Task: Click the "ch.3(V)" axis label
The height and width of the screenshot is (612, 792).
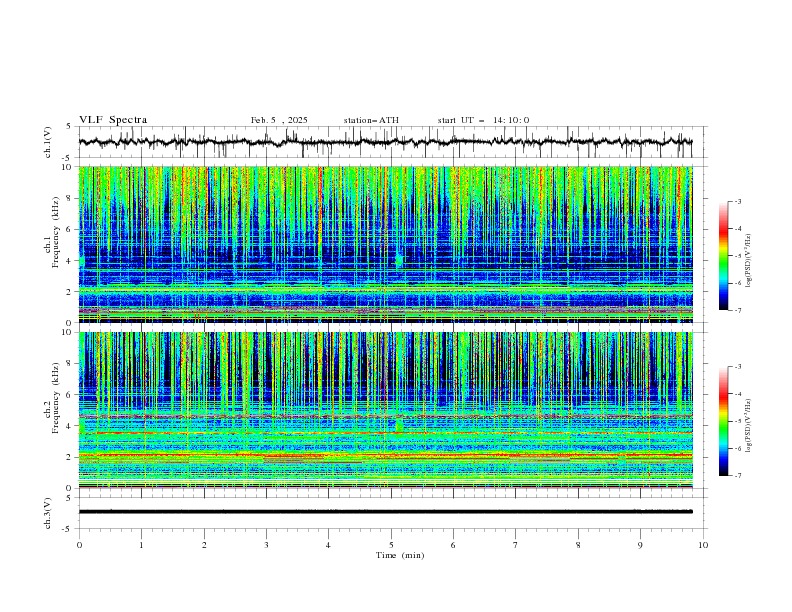Action: click(x=48, y=513)
